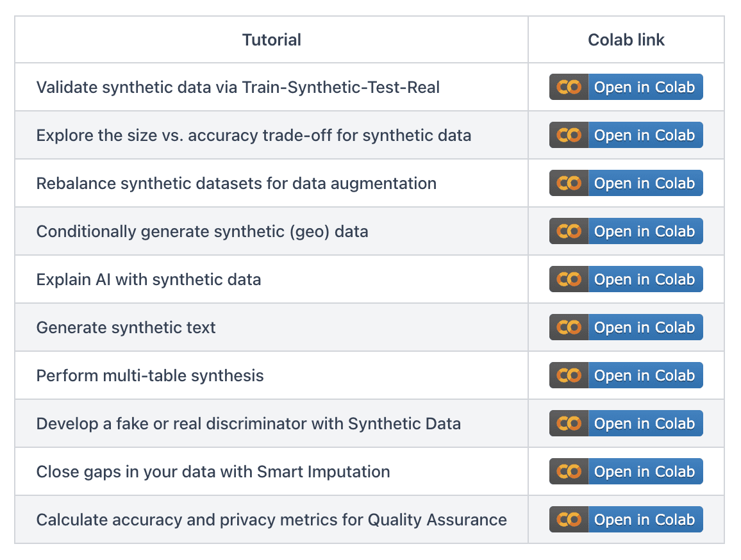Select the Tutorial column header
The height and width of the screenshot is (560, 741).
pos(271,40)
